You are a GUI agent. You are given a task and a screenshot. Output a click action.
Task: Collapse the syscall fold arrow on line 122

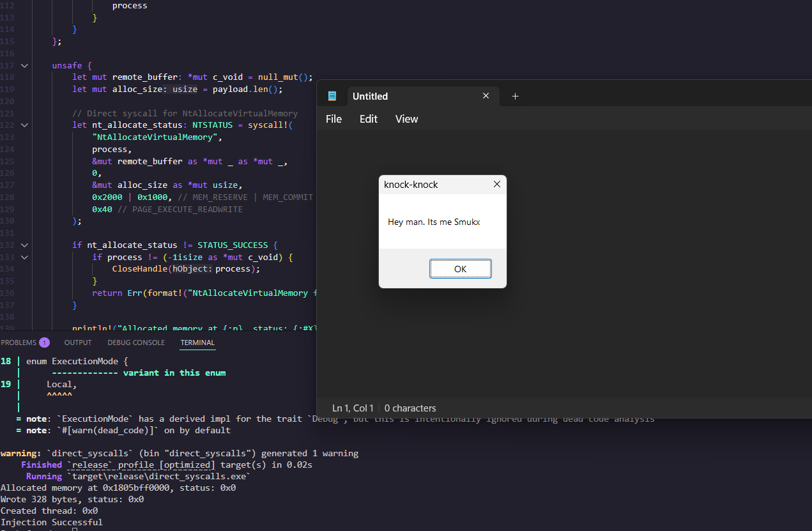pos(24,125)
